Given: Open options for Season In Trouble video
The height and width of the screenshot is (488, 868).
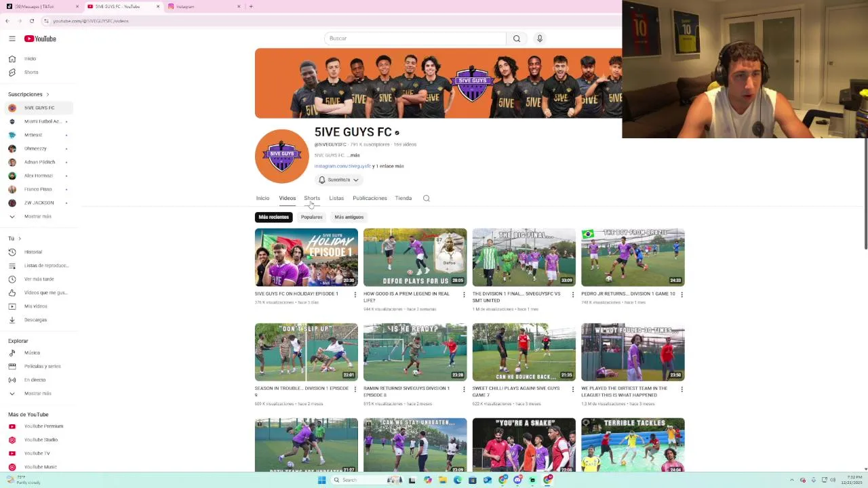Looking at the screenshot, I should coord(355,389).
